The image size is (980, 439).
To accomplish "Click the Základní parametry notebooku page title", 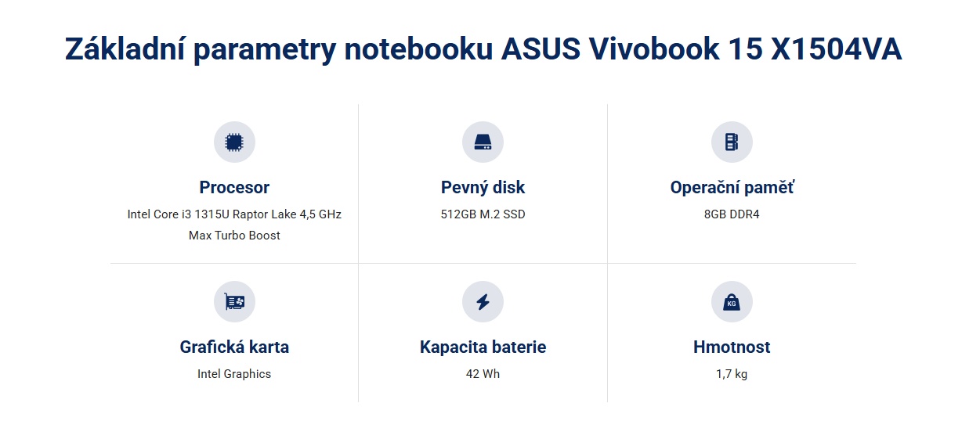I will tap(483, 49).
